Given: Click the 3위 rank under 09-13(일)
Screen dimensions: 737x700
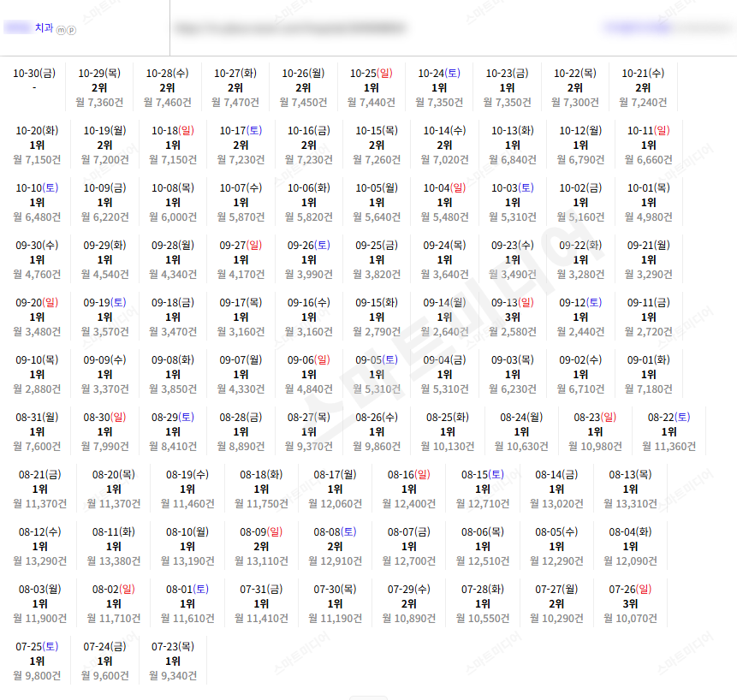Looking at the screenshot, I should (x=513, y=317).
